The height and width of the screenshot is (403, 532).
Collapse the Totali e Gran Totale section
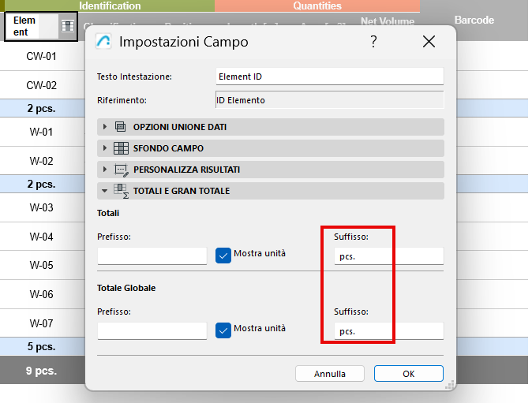point(104,191)
